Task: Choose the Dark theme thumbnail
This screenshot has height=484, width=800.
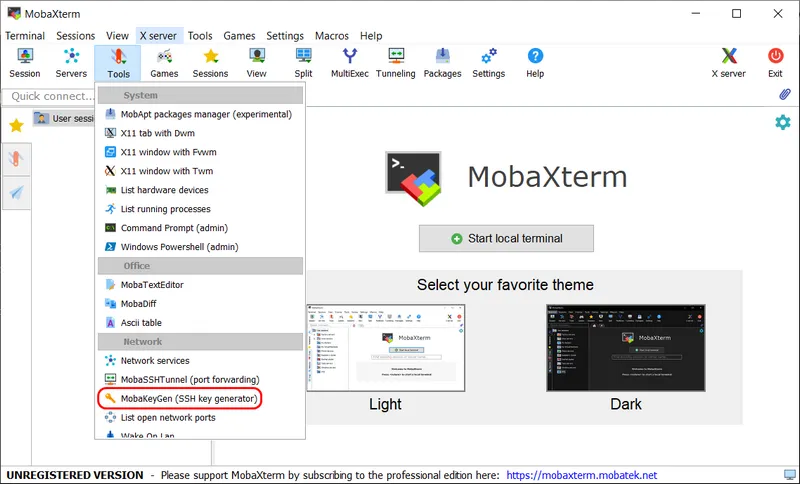Action: click(626, 348)
